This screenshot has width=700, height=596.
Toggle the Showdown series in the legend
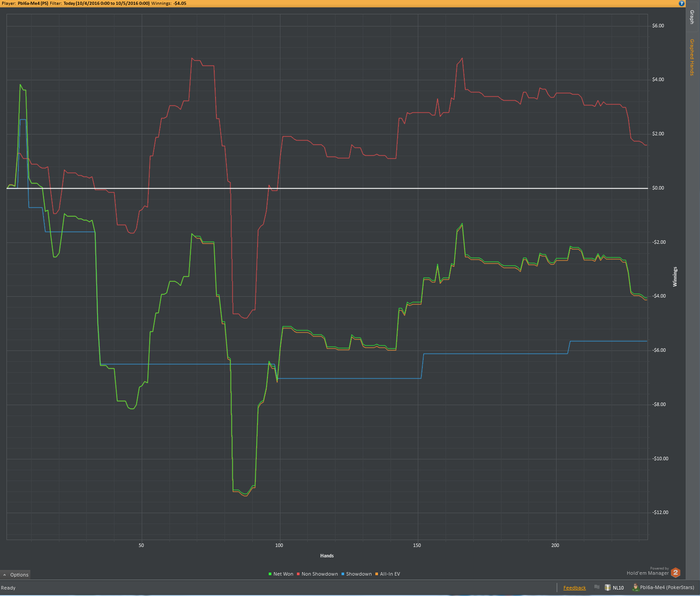point(358,574)
